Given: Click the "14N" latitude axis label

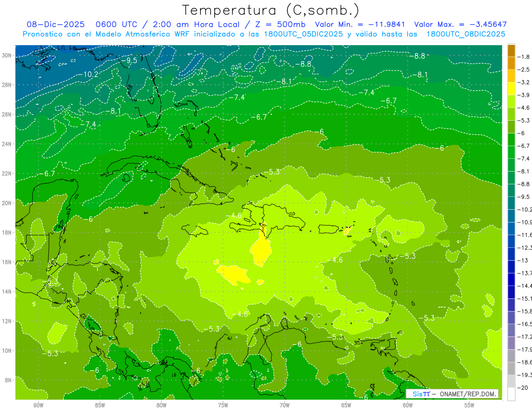Looking at the screenshot, I should coord(8,292).
